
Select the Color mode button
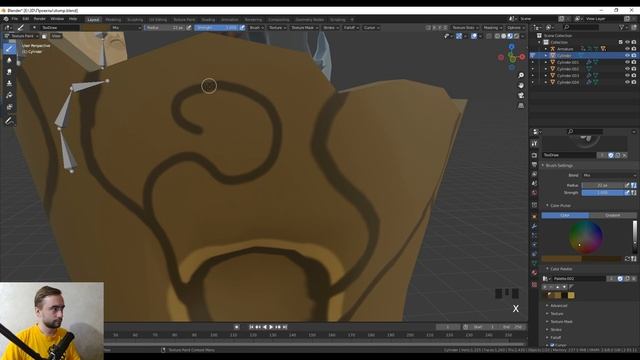click(565, 215)
